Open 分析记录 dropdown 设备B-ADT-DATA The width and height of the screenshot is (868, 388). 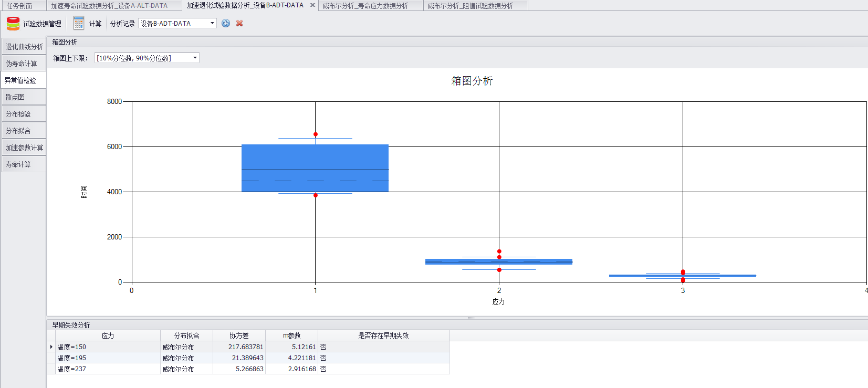click(177, 23)
